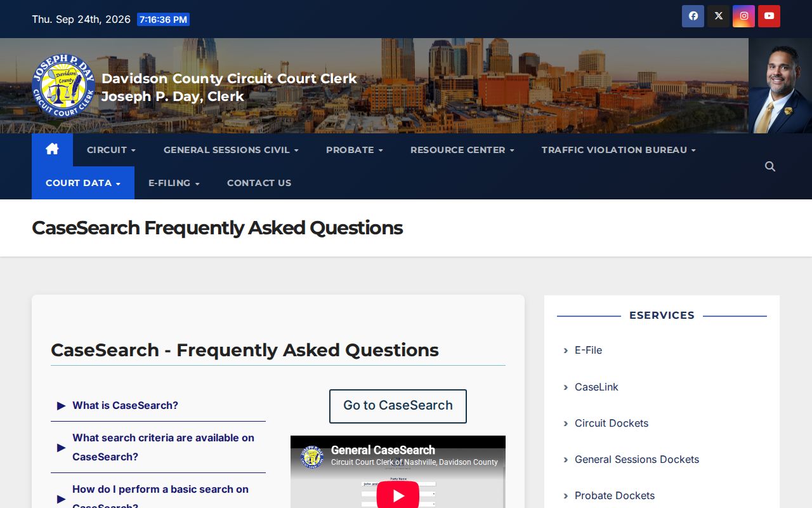
Task: Click the YouTube channel avatar on the video
Action: point(312,457)
